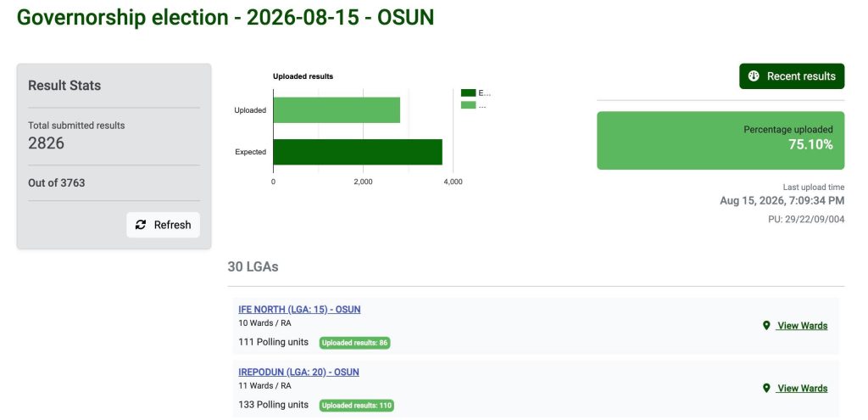Open IFE NORTH (LGA: 15) link
Screen dimensions: 868x420
[x=299, y=309]
